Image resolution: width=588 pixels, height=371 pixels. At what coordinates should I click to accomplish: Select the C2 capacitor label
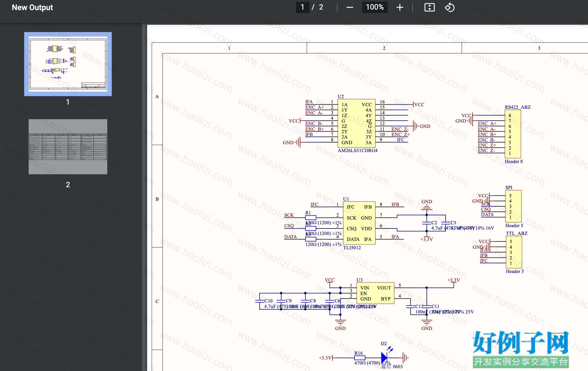(434, 223)
